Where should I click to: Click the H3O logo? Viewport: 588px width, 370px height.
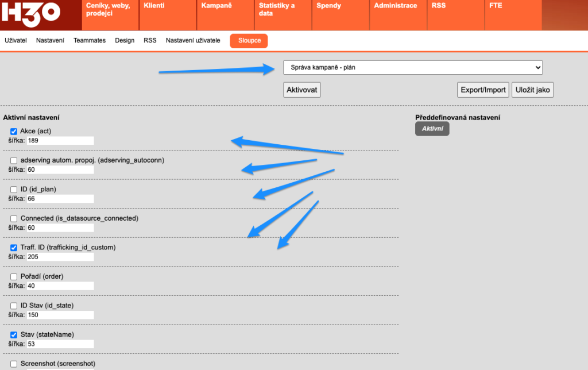pyautogui.click(x=30, y=14)
